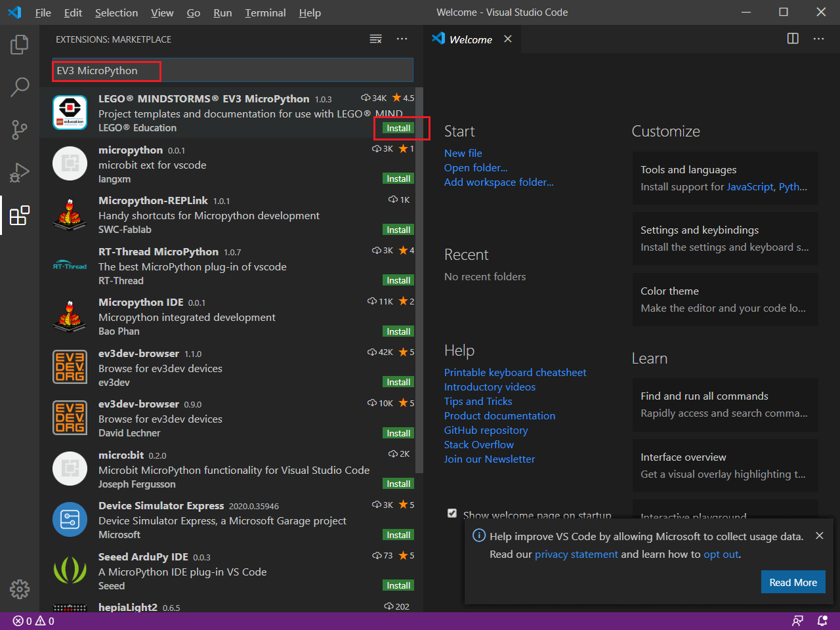The image size is (840, 630).
Task: Open the Help menu
Action: [310, 12]
